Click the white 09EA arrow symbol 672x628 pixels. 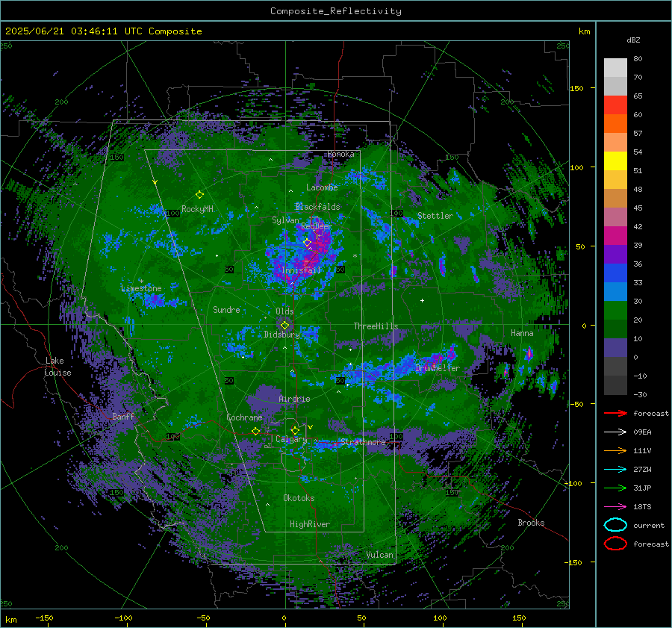click(x=615, y=432)
